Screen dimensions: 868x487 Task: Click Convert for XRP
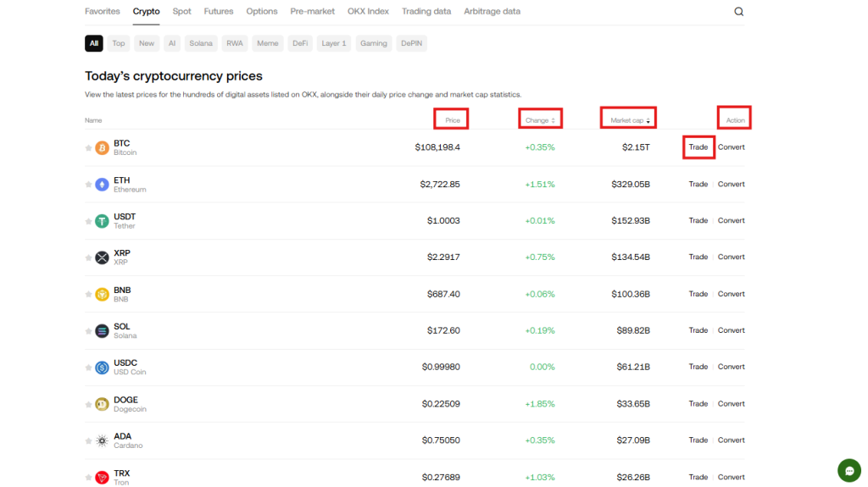coord(732,257)
